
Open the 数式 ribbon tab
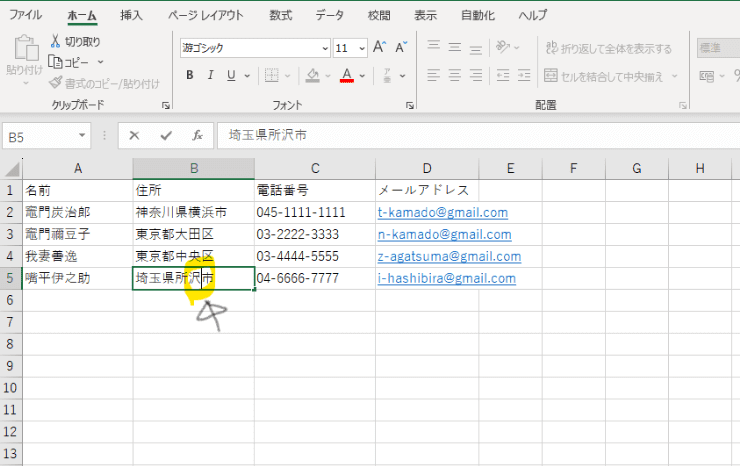[281, 15]
